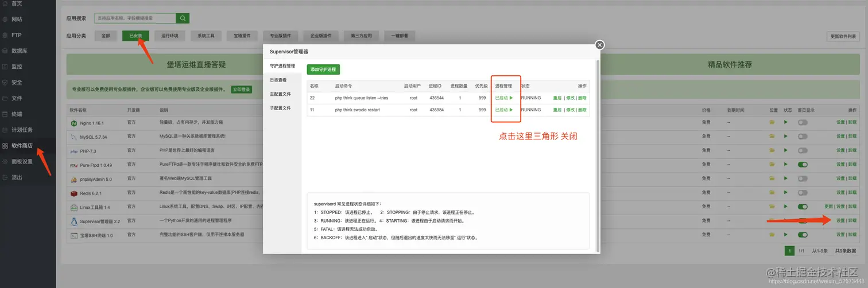Click 修改 for process 11
The width and height of the screenshot is (868, 288).
(570, 110)
